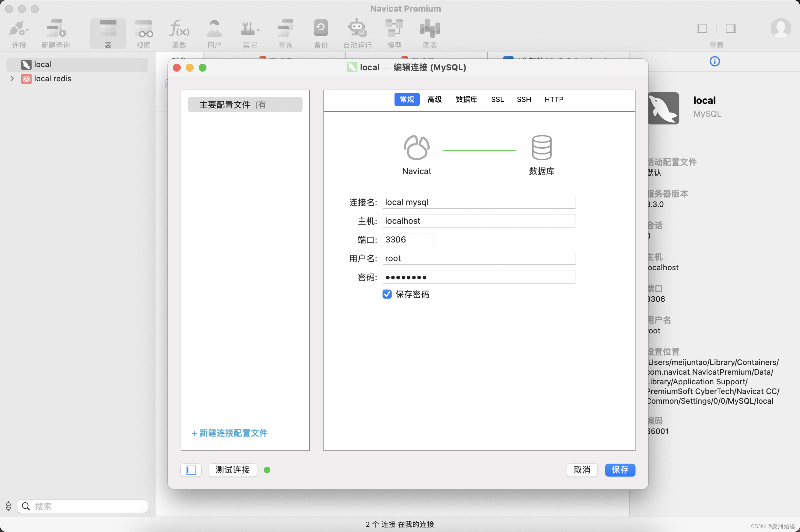Click the search (搜索) box at bottom left
This screenshot has height=532, width=800.
click(83, 506)
